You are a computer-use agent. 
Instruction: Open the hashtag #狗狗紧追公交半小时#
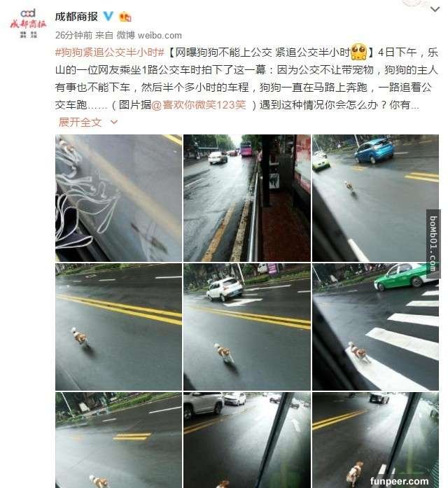tap(109, 53)
